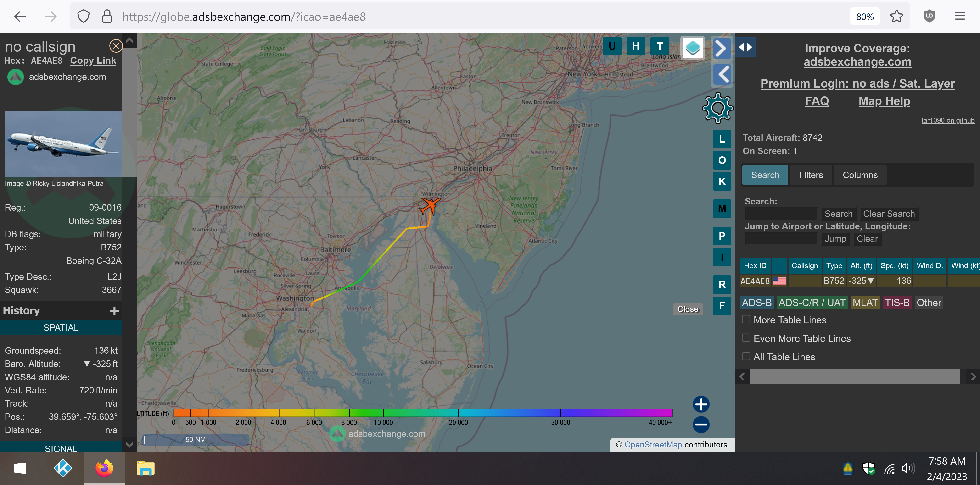Image resolution: width=980 pixels, height=485 pixels.
Task: Launch Kodi from the taskbar
Action: [63, 468]
